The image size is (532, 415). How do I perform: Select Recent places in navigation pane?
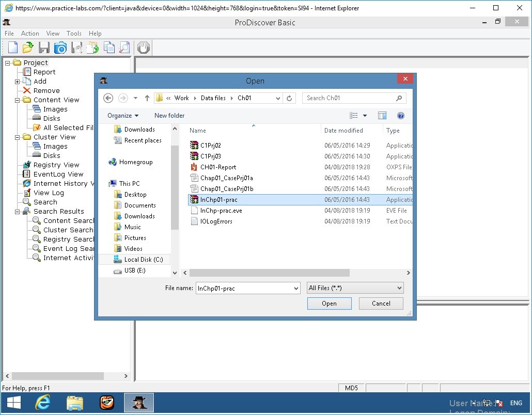click(143, 140)
